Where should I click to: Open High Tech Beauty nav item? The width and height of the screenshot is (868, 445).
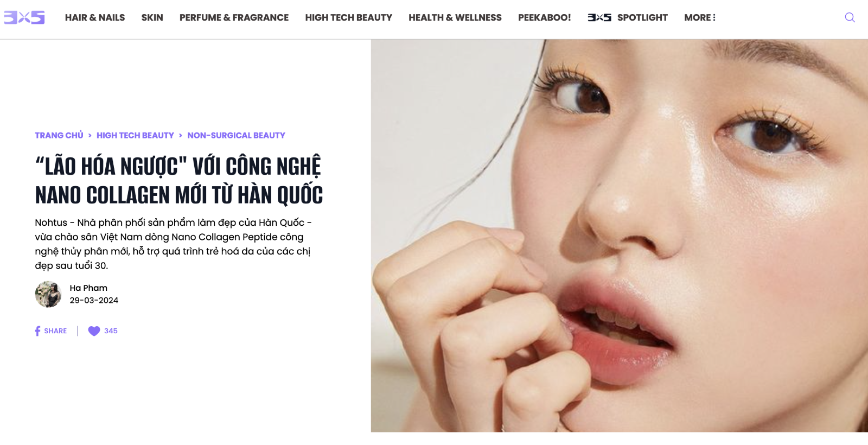(x=348, y=17)
